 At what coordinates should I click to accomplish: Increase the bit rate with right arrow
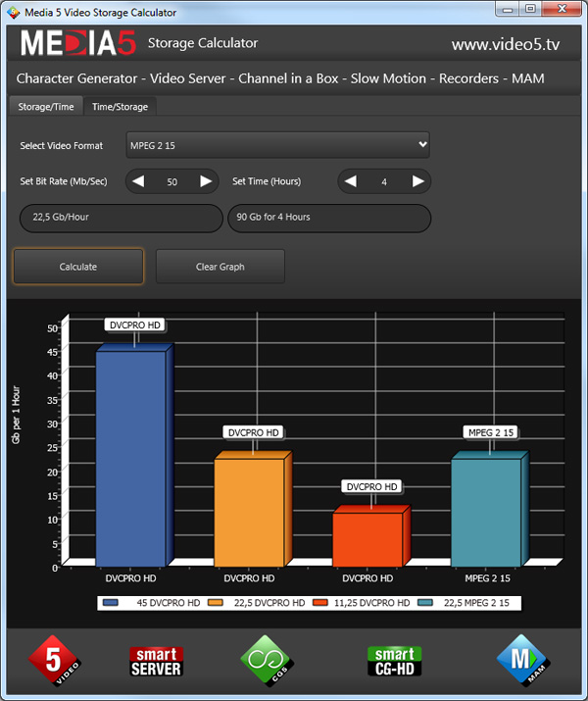point(206,181)
